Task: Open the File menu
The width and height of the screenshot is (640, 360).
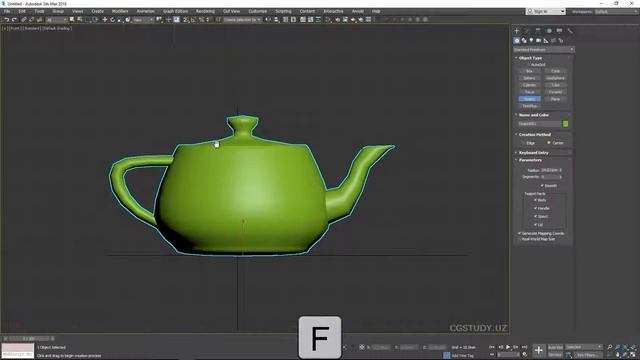Action: click(7, 11)
